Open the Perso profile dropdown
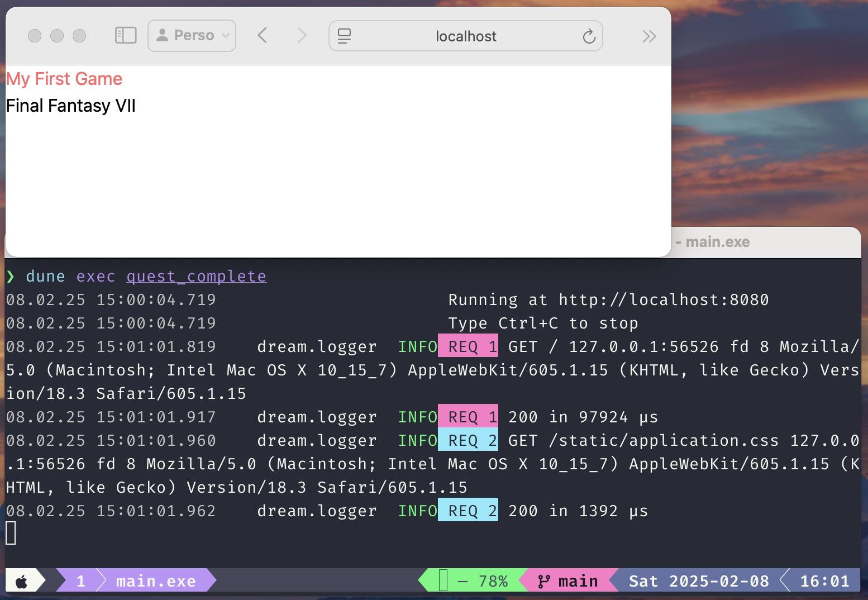 click(192, 36)
